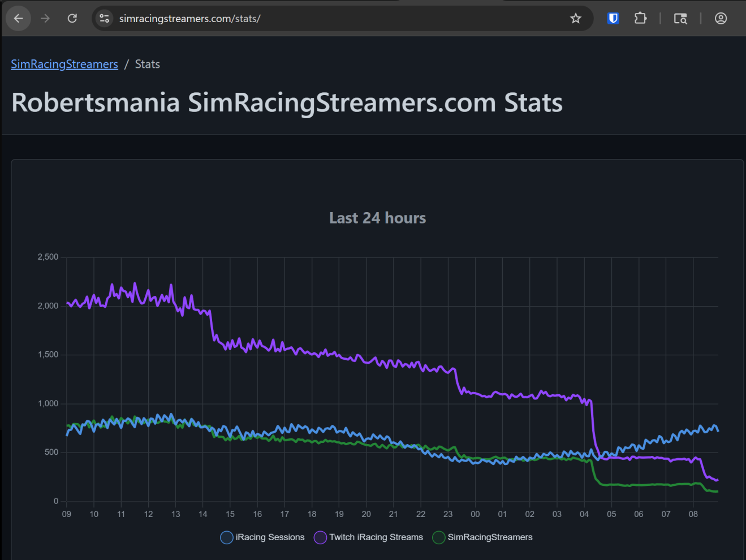
Task: Toggle the Twitch iRacing Streams series visibility
Action: [368, 537]
